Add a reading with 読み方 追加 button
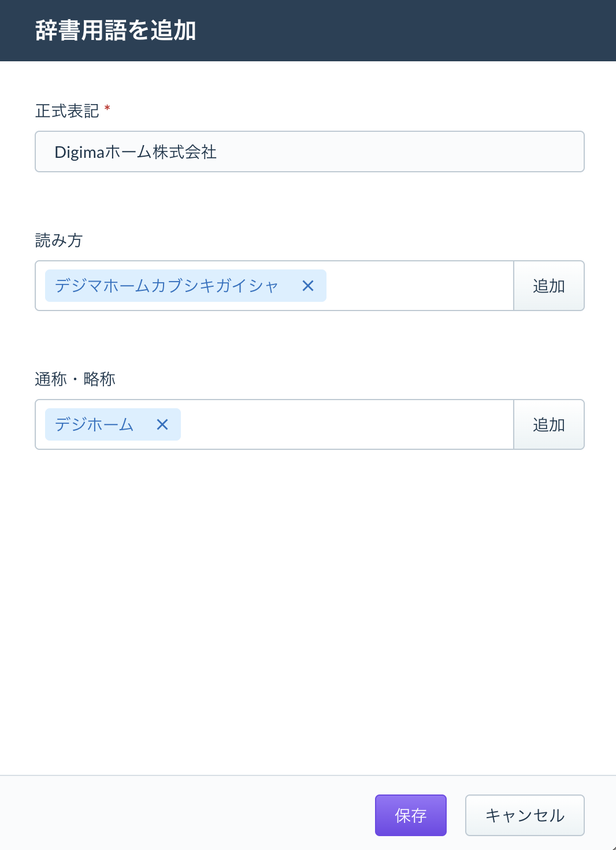616x850 pixels. click(x=549, y=286)
